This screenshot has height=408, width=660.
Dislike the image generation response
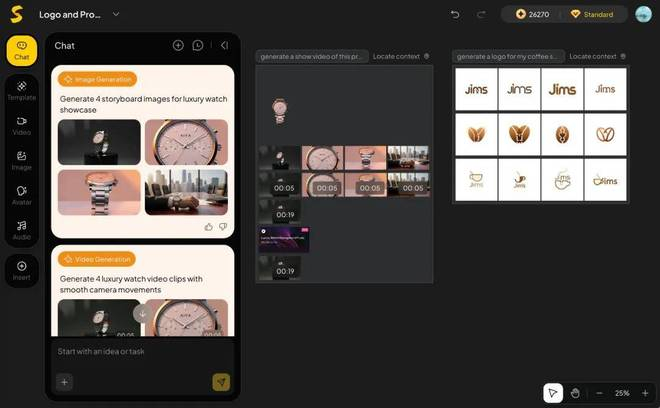coord(223,227)
